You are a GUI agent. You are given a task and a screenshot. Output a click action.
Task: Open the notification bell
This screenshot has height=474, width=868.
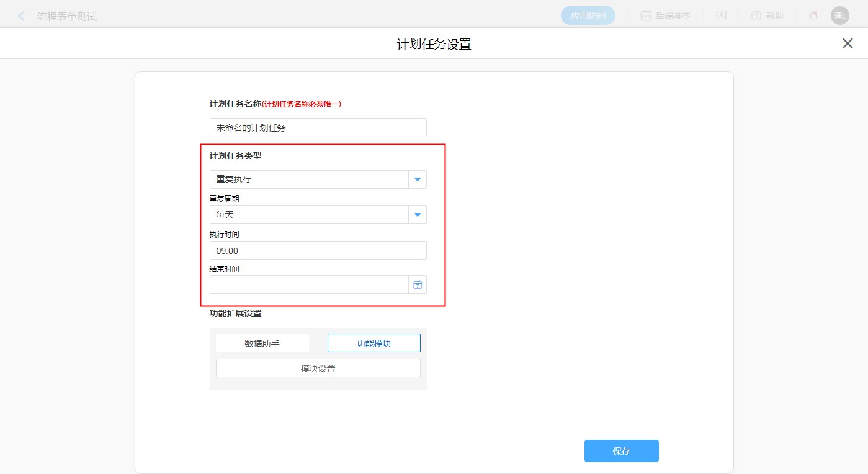click(x=813, y=16)
